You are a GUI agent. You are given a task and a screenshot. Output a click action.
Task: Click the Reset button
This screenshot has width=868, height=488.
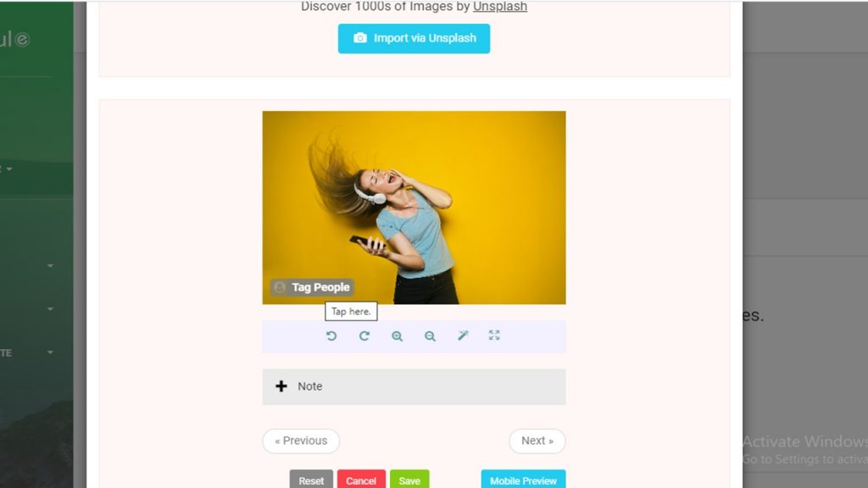click(x=311, y=480)
